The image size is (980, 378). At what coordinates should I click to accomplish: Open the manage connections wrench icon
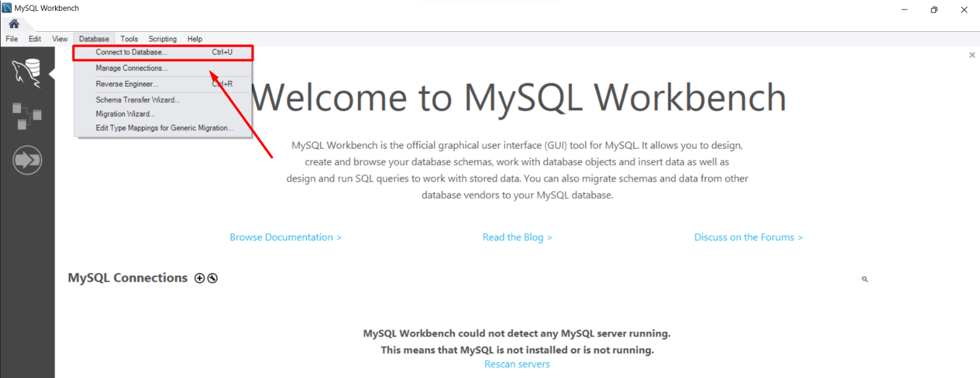click(212, 278)
